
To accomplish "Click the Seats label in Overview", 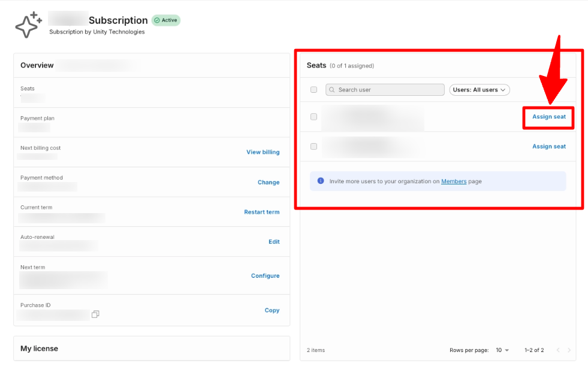I will click(28, 89).
